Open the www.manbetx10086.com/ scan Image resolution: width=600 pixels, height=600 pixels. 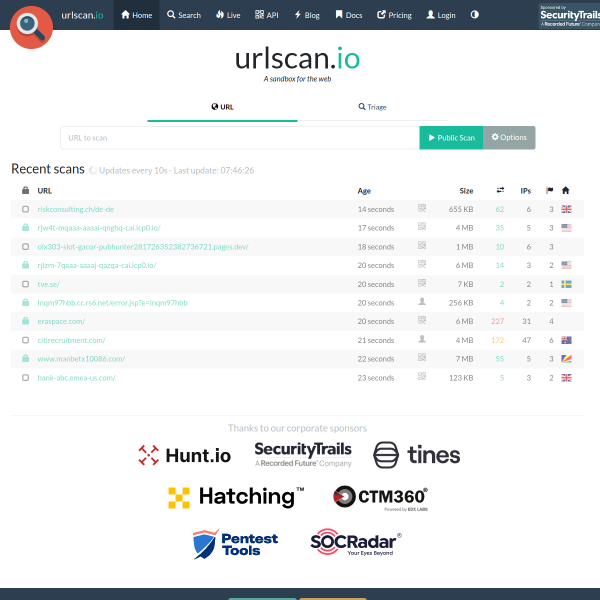(x=81, y=359)
